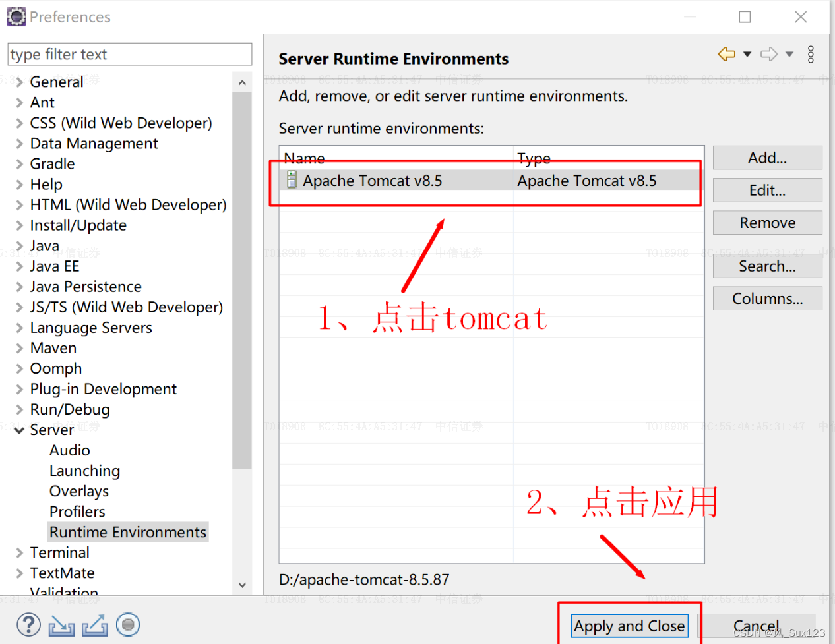Expand the Maven tree node
Viewport: 835px width, 644px height.
(20, 348)
